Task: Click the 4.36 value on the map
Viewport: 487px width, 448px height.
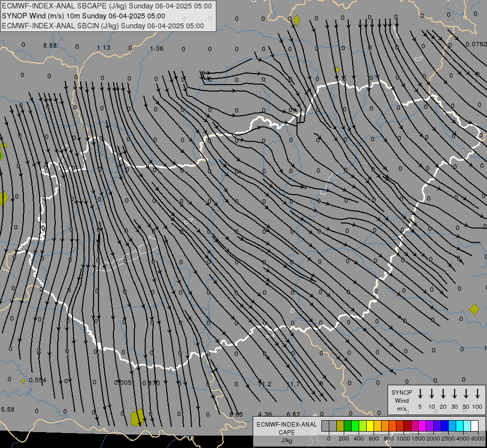Action: [265, 415]
